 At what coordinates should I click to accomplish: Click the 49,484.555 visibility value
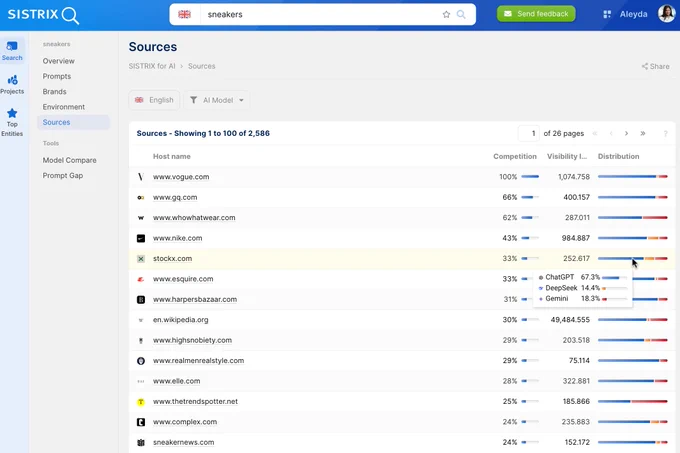pos(570,320)
